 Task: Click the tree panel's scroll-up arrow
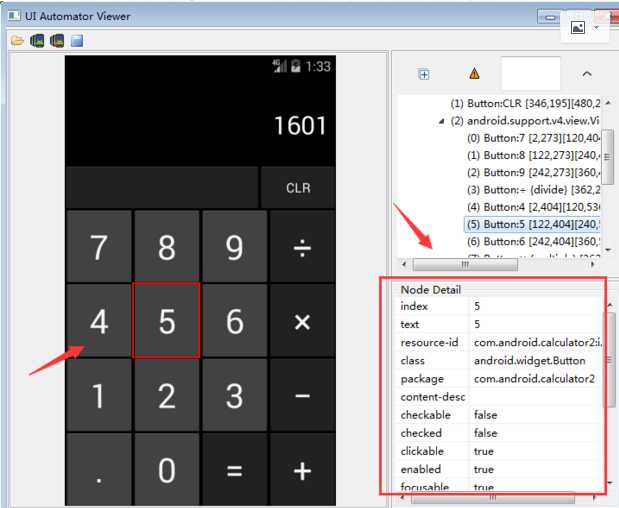pyautogui.click(x=608, y=102)
